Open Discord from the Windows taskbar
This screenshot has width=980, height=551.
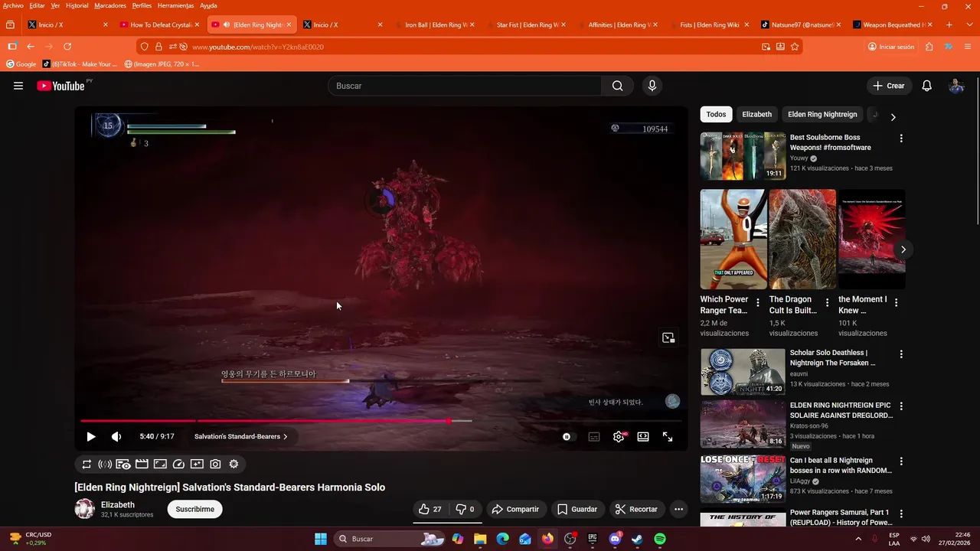pyautogui.click(x=615, y=539)
